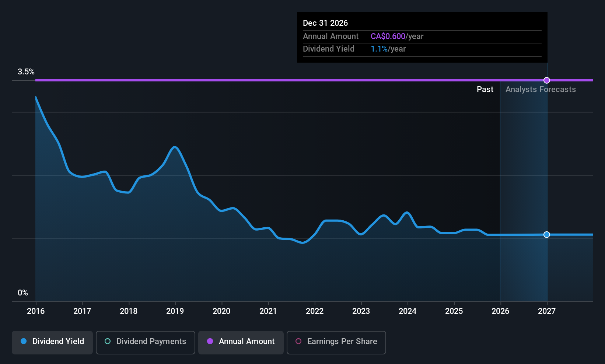Click the 2022 x-axis label
This screenshot has height=364, width=605.
(315, 311)
